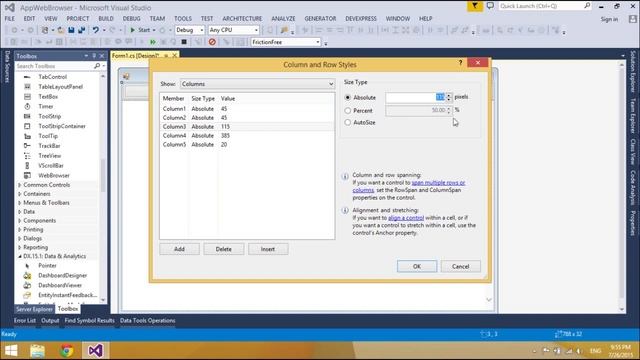This screenshot has width=640, height=360.
Task: Click the Toolbox panel vertical scrollbar
Action: [x=103, y=176]
